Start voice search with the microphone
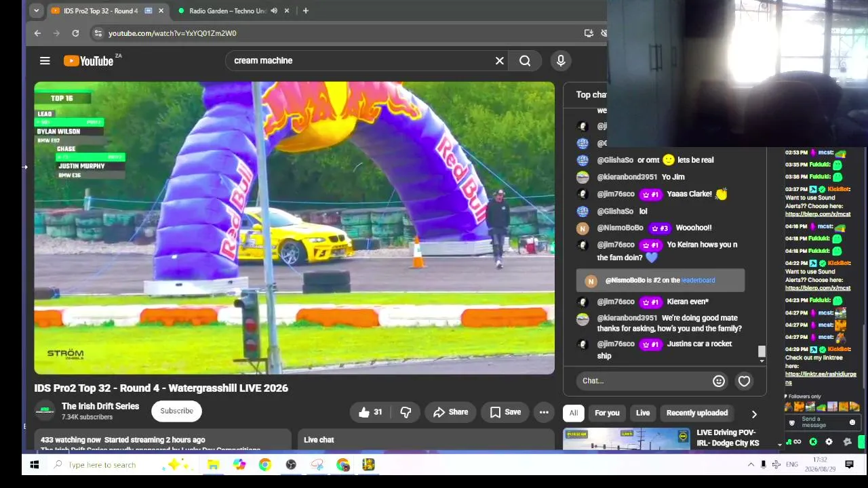The height and width of the screenshot is (488, 868). (561, 61)
